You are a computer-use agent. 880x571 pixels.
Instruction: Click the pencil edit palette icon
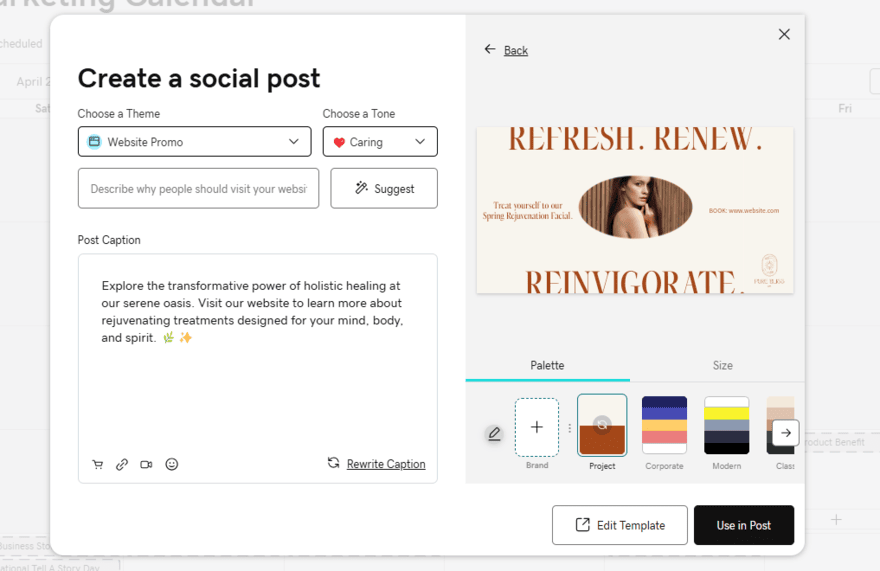pos(494,434)
